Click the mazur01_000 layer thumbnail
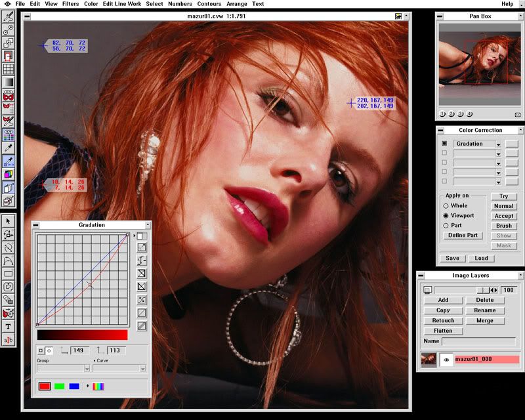Screen dimensions: 525x420 click(429, 360)
